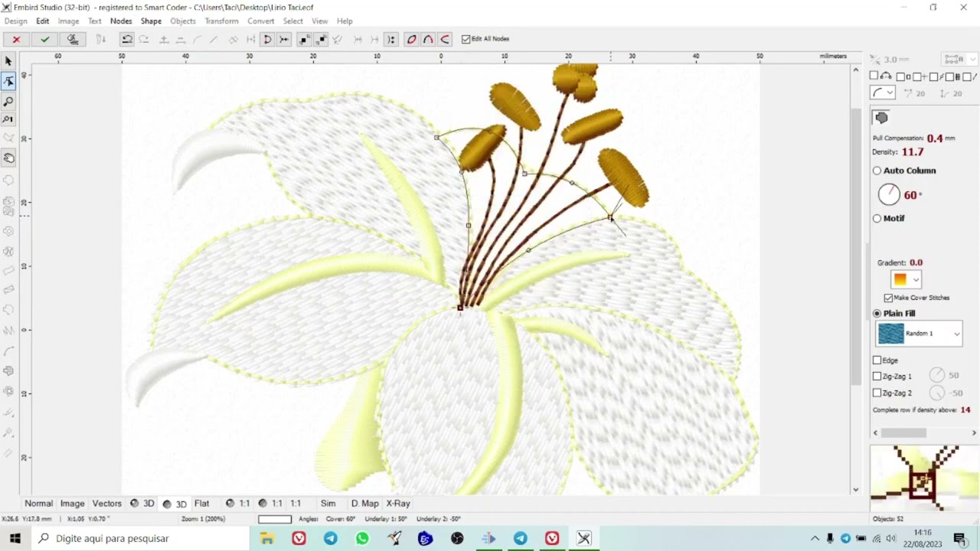Image resolution: width=980 pixels, height=551 pixels.
Task: Switch to Image view mode
Action: tap(72, 504)
